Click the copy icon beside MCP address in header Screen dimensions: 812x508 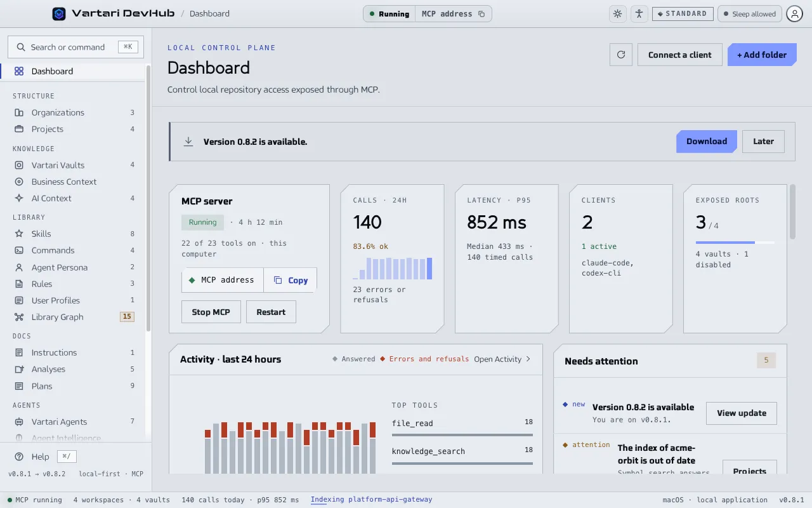(x=481, y=14)
